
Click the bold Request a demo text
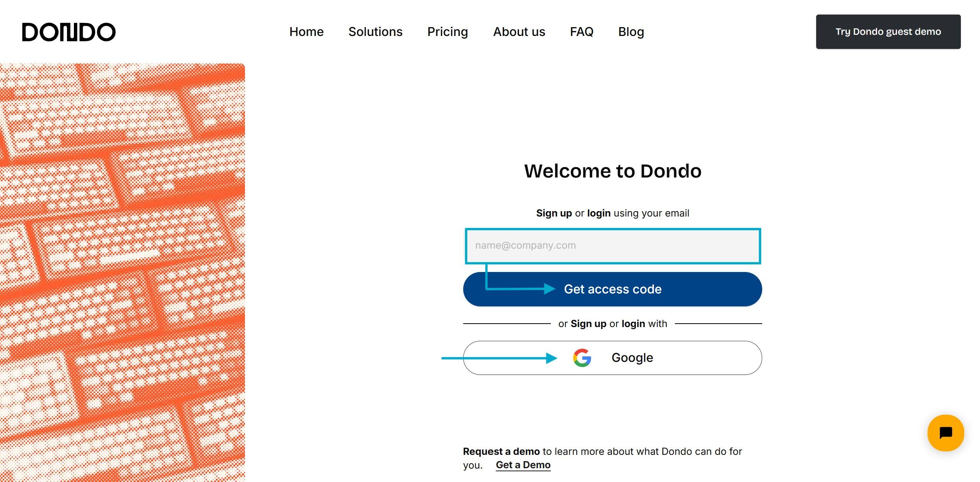coord(501,451)
